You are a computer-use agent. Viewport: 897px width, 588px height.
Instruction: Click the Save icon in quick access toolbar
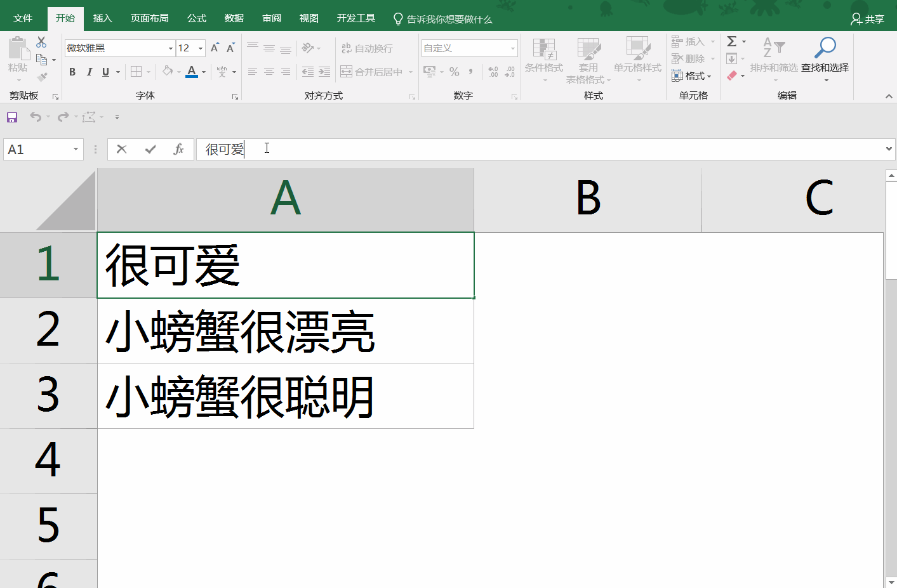click(x=12, y=117)
